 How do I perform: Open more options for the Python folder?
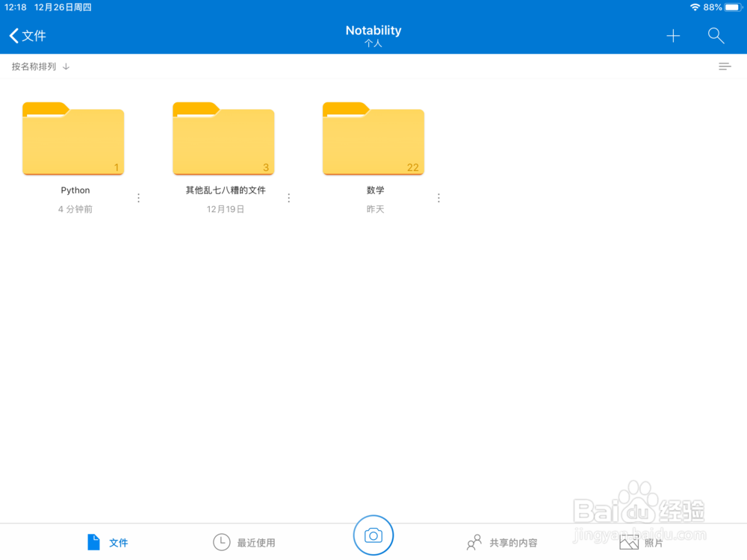(x=139, y=198)
